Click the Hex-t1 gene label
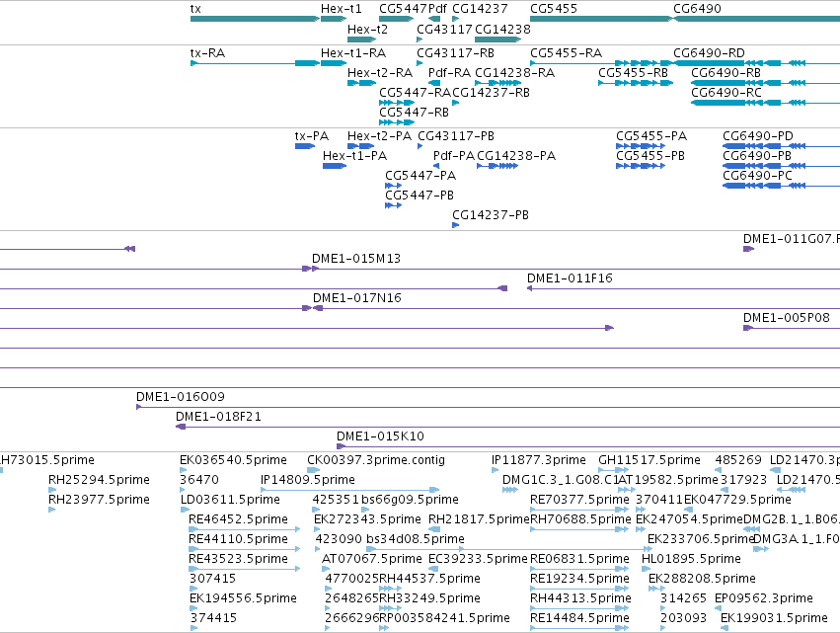The height and width of the screenshot is (633, 840). pos(342,9)
